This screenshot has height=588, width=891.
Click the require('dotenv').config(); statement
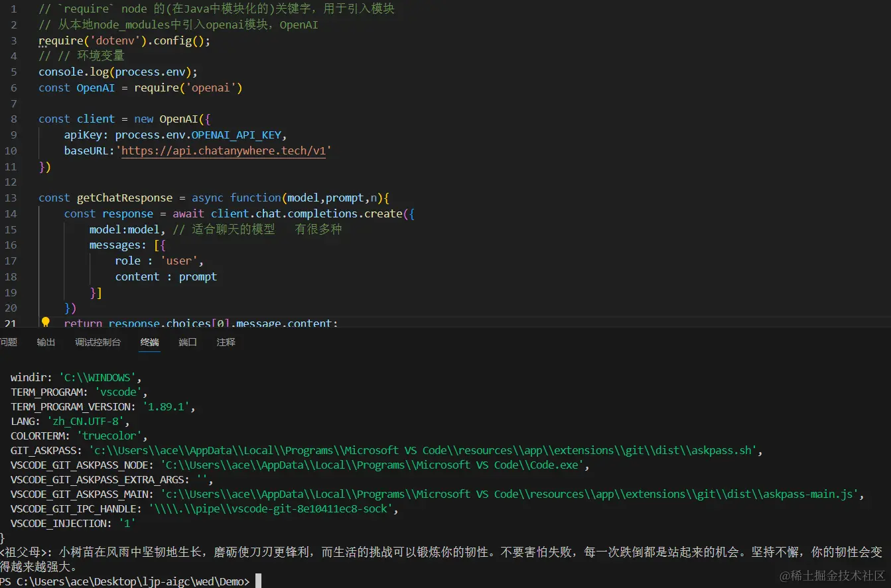click(125, 40)
